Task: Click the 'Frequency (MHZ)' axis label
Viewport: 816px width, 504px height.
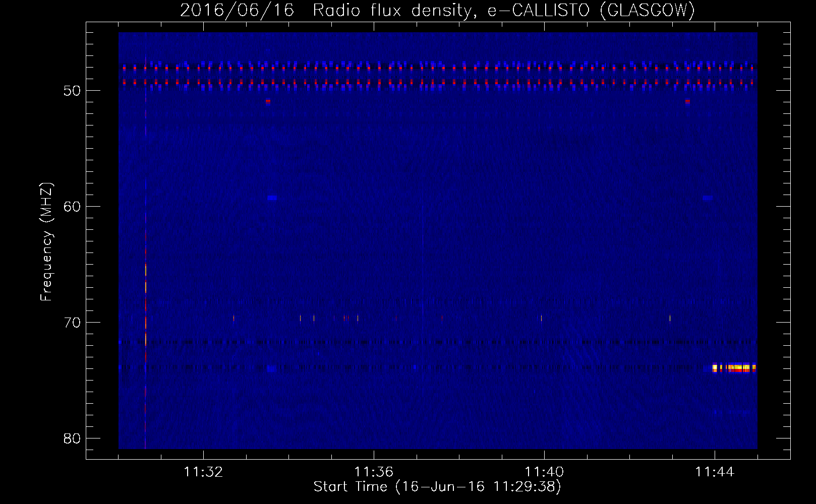Action: pos(46,242)
